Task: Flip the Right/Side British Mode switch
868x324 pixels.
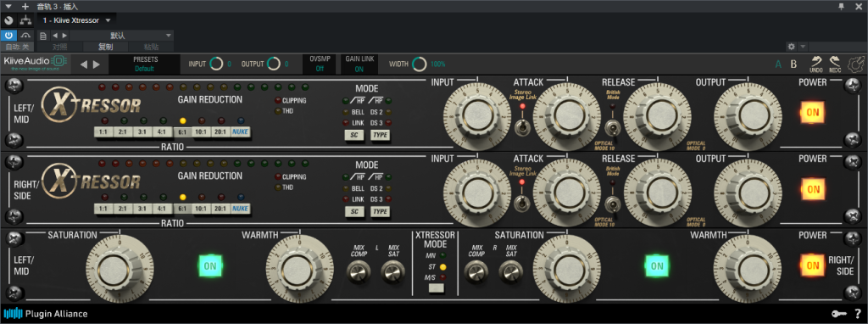Action: click(x=612, y=203)
